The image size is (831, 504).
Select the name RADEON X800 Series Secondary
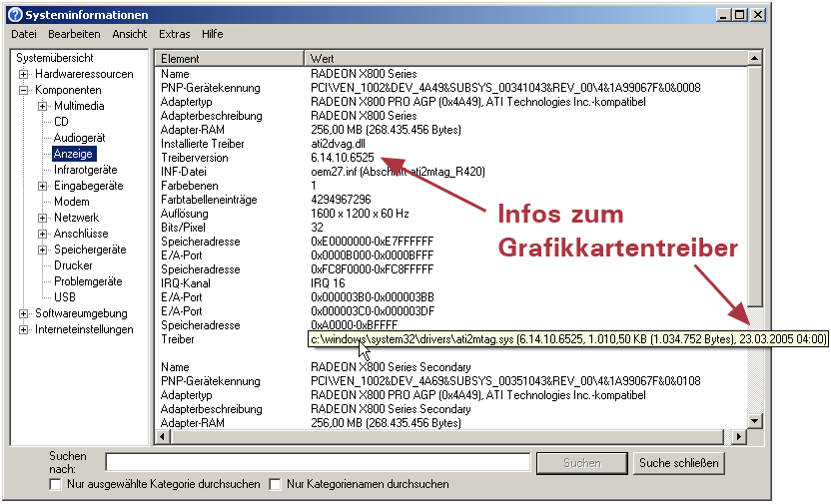click(391, 367)
